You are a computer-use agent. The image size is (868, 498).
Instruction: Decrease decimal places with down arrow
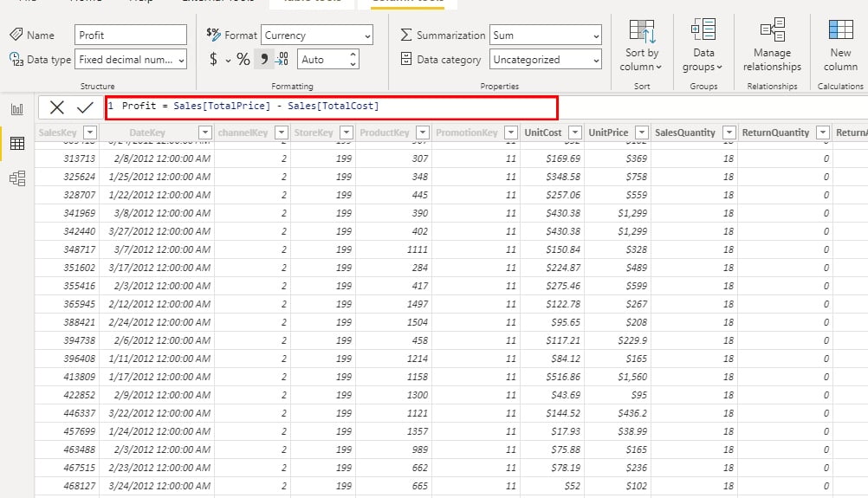pos(353,64)
